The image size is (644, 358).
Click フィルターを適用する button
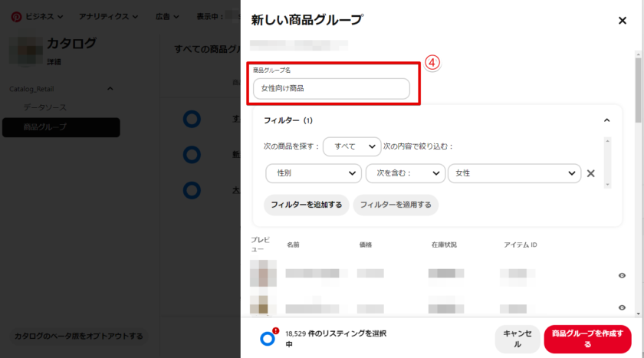396,205
